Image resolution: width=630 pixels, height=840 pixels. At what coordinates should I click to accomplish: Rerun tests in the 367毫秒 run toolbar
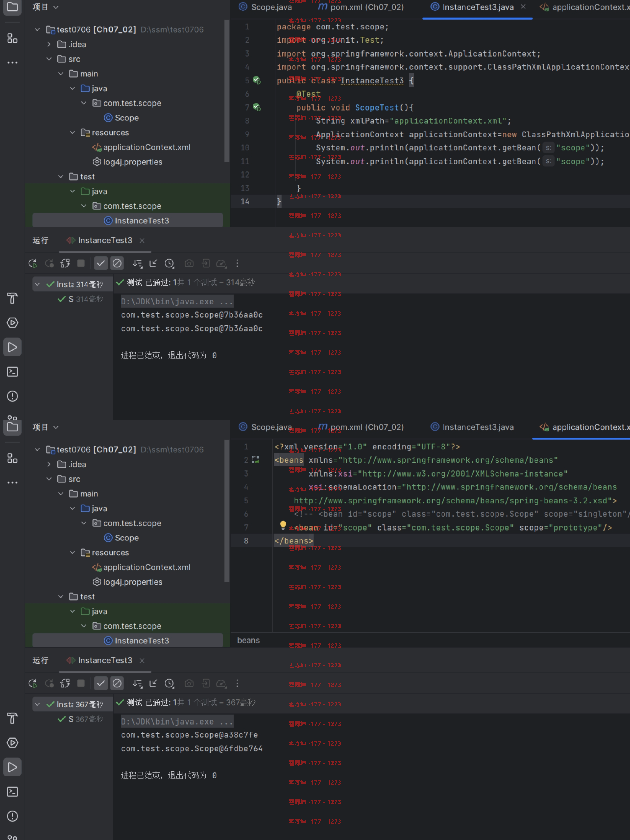click(33, 683)
